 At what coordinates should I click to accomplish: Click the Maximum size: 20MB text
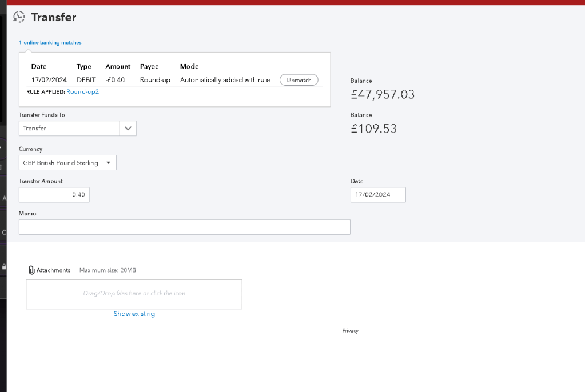click(x=108, y=270)
